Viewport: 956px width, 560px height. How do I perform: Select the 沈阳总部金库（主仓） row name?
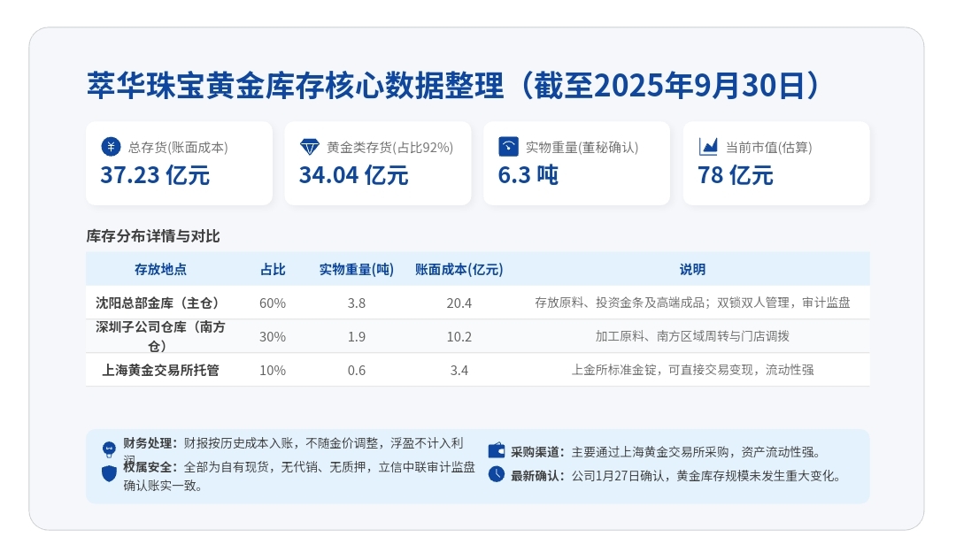160,303
